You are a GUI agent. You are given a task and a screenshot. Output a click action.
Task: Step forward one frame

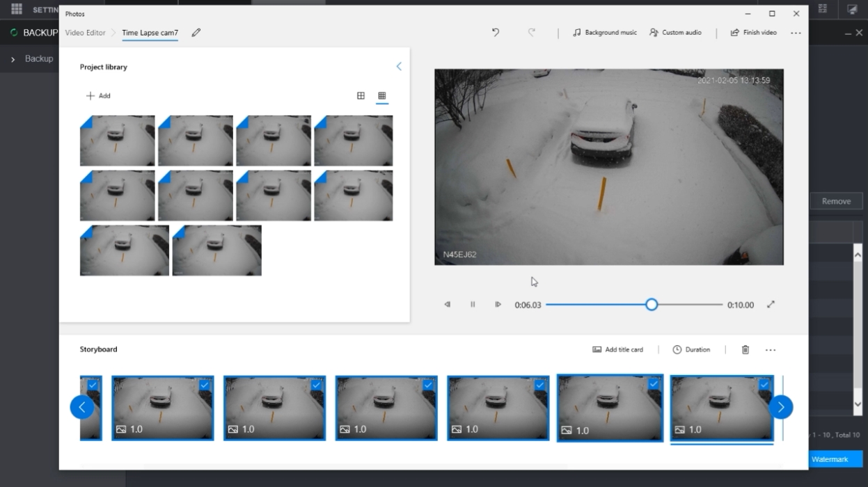[x=498, y=305]
